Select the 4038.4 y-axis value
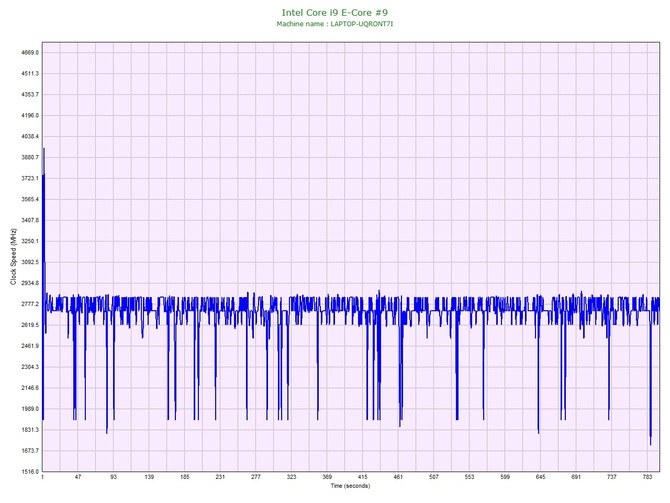The width and height of the screenshot is (670, 503). (x=30, y=136)
